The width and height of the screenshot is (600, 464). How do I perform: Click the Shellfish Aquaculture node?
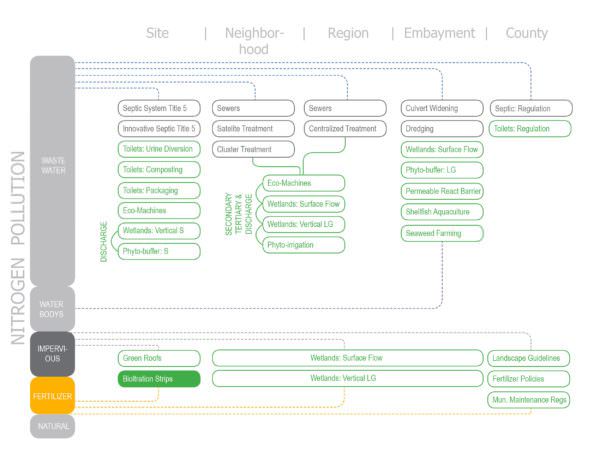443,212
